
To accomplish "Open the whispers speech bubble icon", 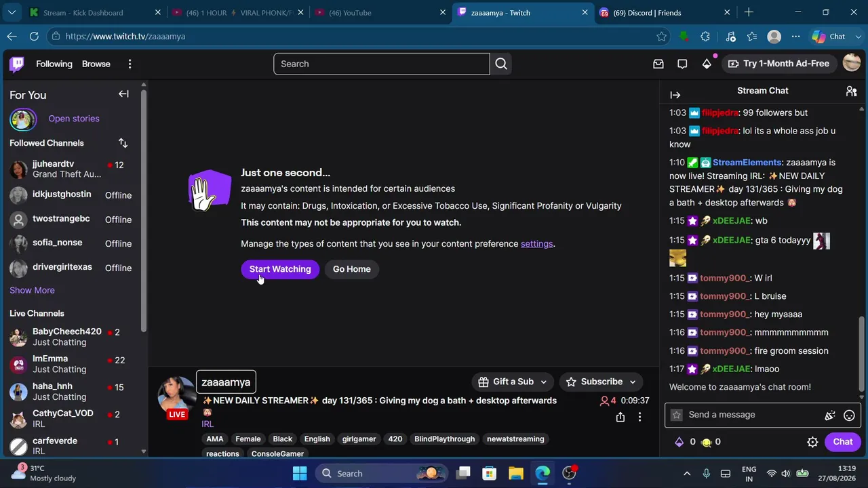I will click(x=682, y=64).
